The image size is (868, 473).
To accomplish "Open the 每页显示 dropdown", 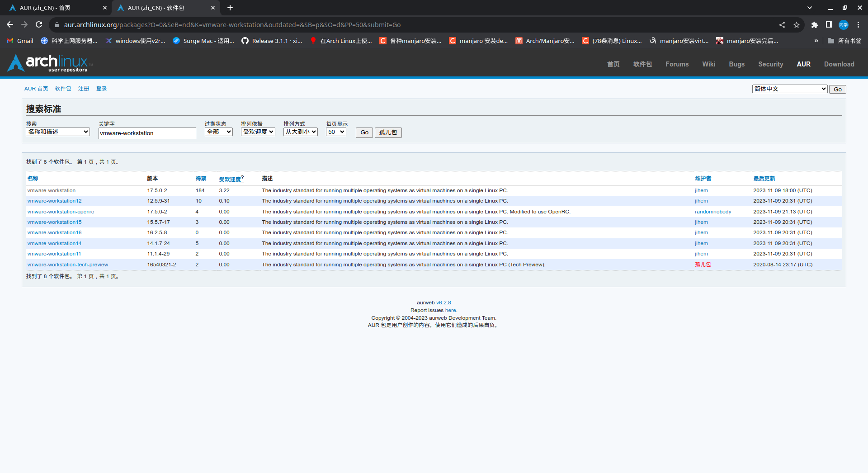I will tap(336, 132).
